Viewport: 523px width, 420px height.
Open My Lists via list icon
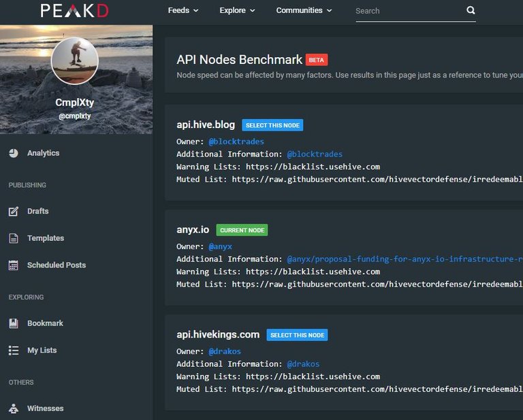pyautogui.click(x=14, y=351)
